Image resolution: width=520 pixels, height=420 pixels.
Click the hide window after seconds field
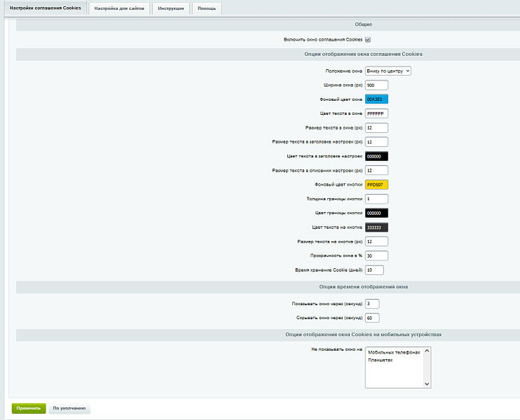click(372, 318)
